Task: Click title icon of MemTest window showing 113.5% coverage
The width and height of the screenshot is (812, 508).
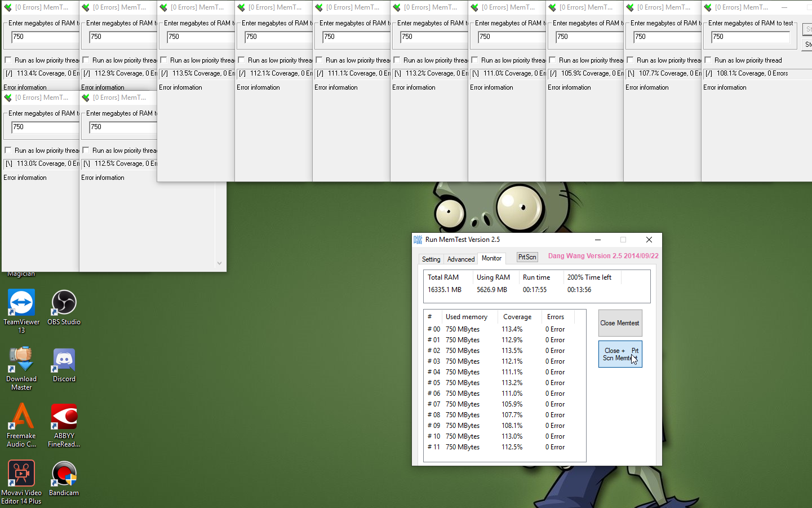Action: (163, 7)
